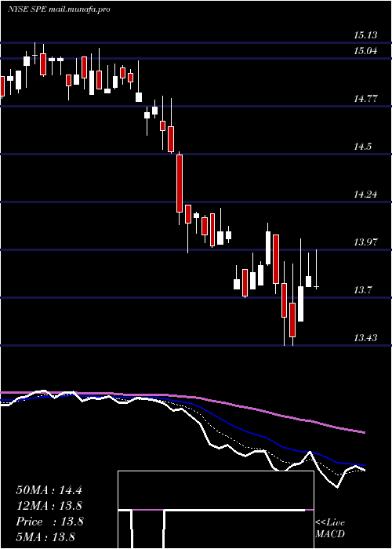Select the 15.13 price level label
Viewport: 392px width, 549px height.
365,35
